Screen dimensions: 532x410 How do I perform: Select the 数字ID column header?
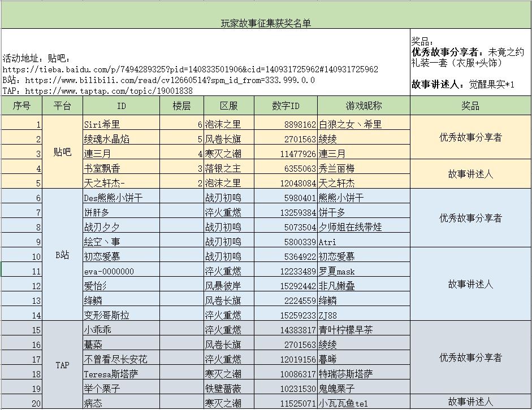[x=286, y=106]
